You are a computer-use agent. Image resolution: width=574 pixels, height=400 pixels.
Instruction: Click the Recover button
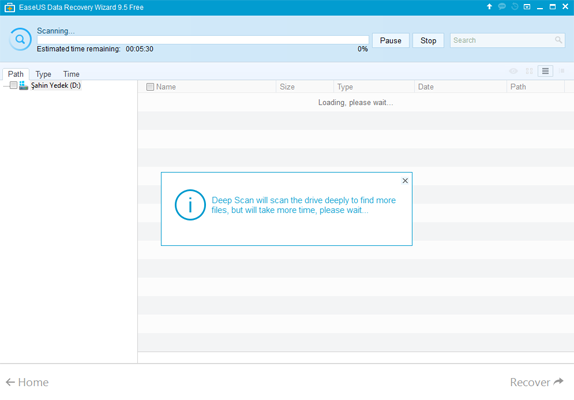click(537, 382)
